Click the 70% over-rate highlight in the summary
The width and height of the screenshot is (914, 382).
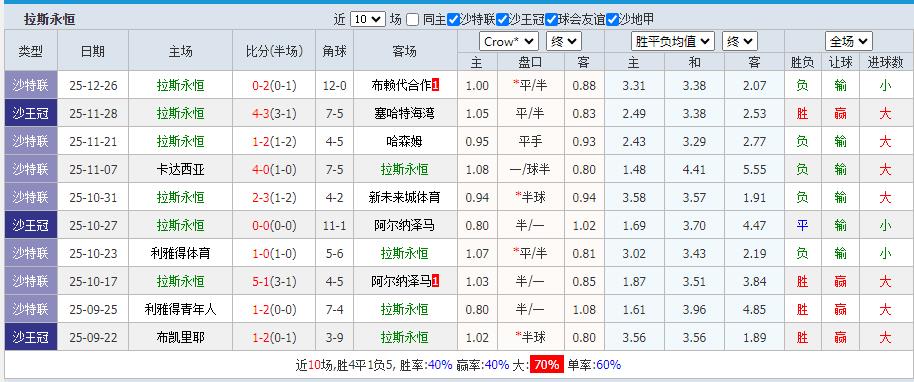[x=547, y=365]
